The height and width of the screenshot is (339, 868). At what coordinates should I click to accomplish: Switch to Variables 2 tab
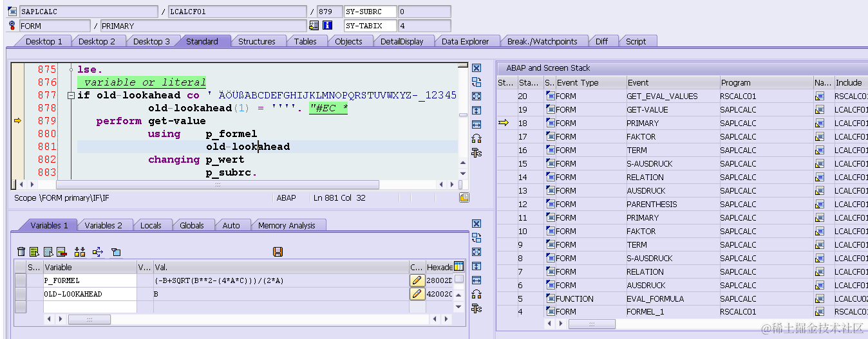pos(103,225)
